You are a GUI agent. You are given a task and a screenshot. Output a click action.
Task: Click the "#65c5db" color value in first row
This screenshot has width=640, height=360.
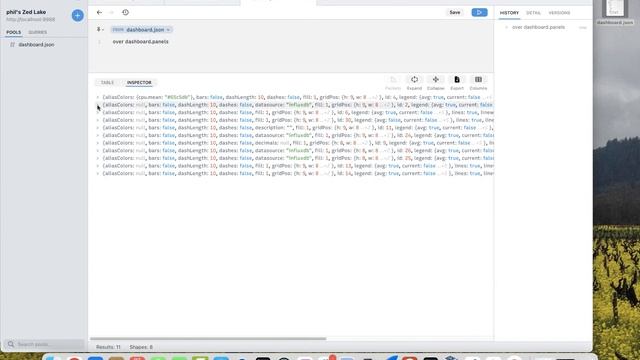click(x=177, y=97)
